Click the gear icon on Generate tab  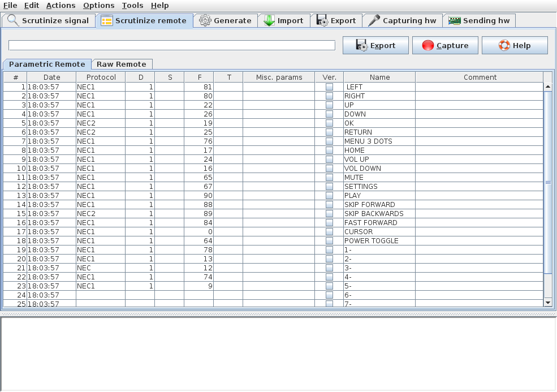click(205, 20)
